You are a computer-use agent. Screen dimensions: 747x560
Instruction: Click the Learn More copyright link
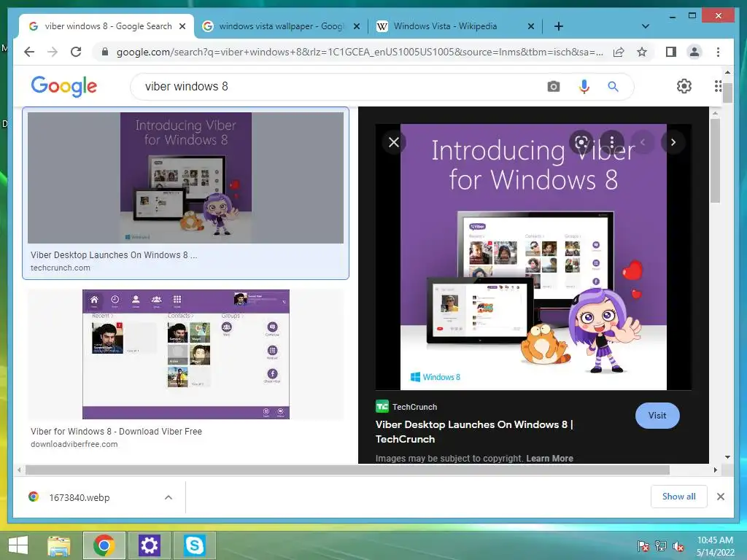549,458
